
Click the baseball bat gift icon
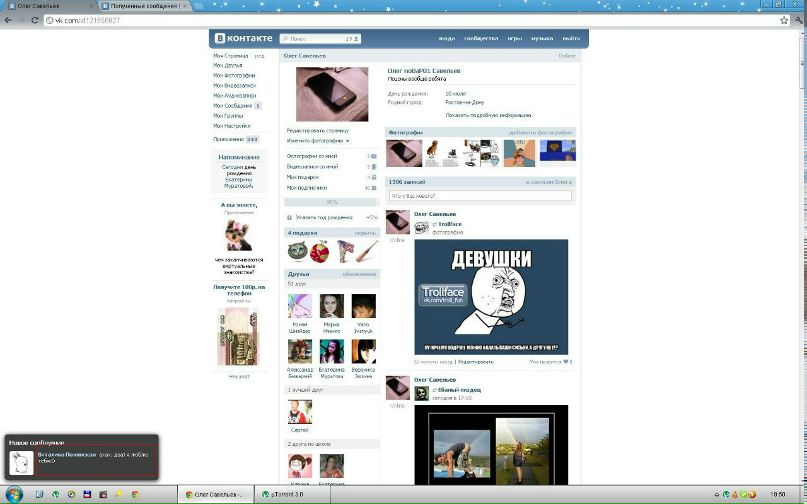pyautogui.click(x=366, y=250)
